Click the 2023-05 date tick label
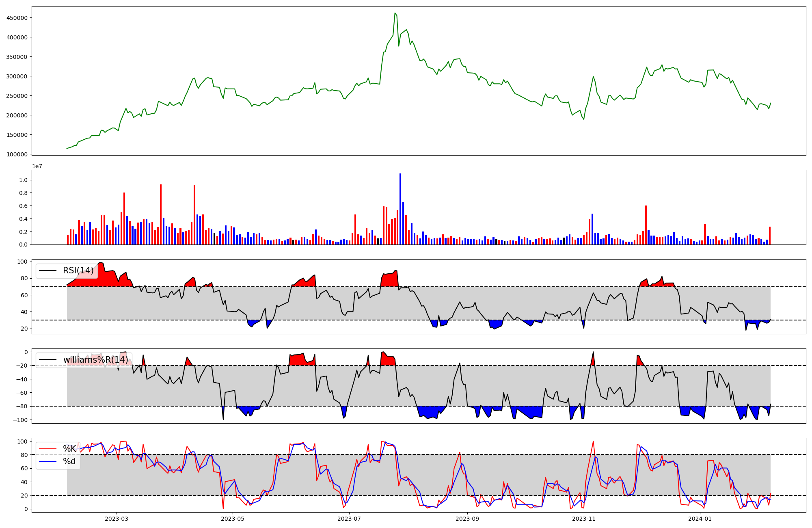812x528 pixels. click(233, 519)
